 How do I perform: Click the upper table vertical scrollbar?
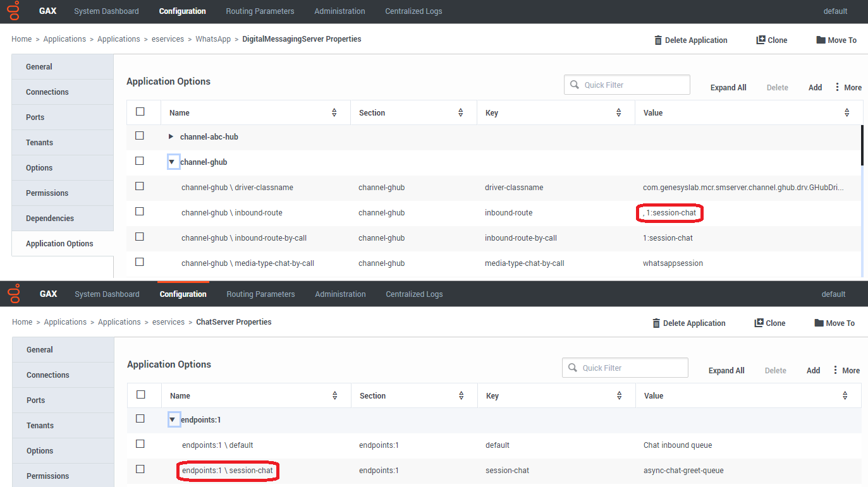(862, 145)
